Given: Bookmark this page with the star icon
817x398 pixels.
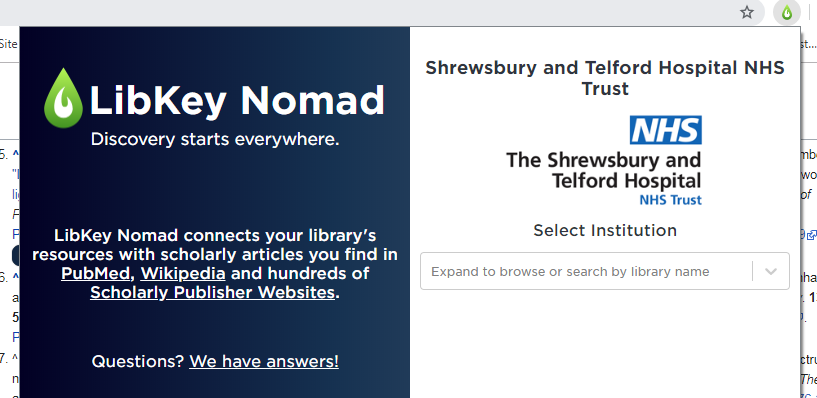Looking at the screenshot, I should click(x=747, y=13).
